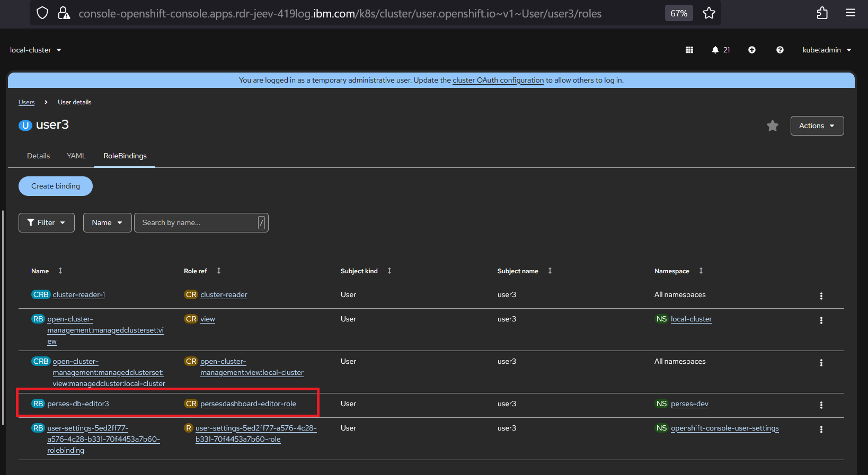The height and width of the screenshot is (475, 868).
Task: Open kebab menu for perses-db-editor3 row
Action: click(821, 405)
